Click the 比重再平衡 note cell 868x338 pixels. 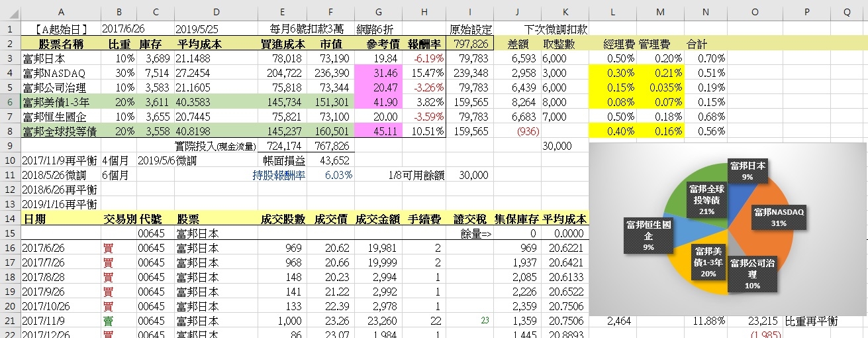812,321
